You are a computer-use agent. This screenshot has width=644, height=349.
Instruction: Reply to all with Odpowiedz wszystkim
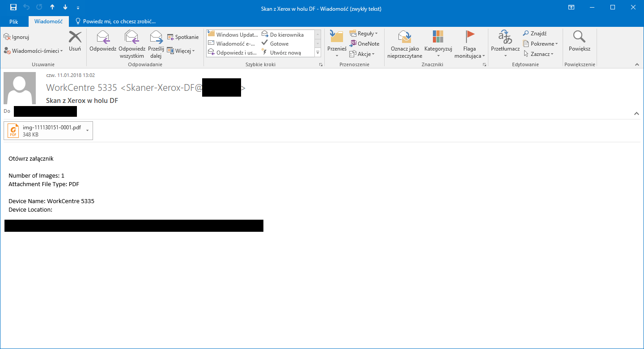click(x=132, y=44)
